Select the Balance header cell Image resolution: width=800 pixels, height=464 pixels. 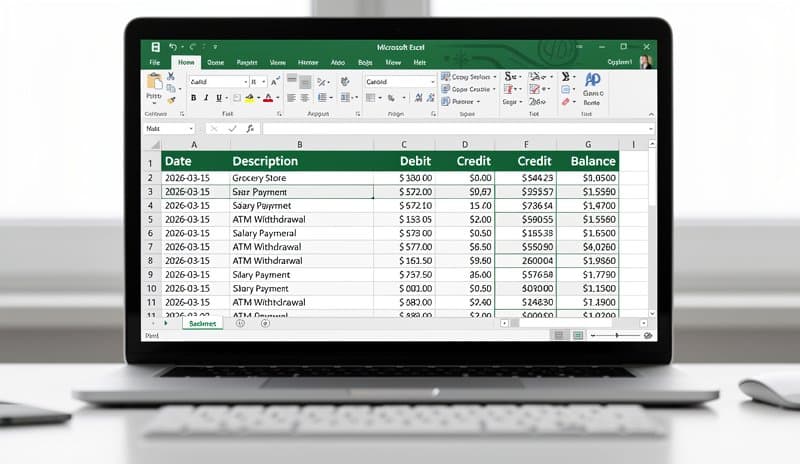(588, 161)
